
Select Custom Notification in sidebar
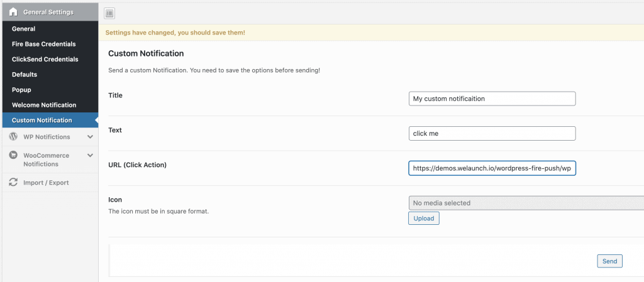(42, 120)
